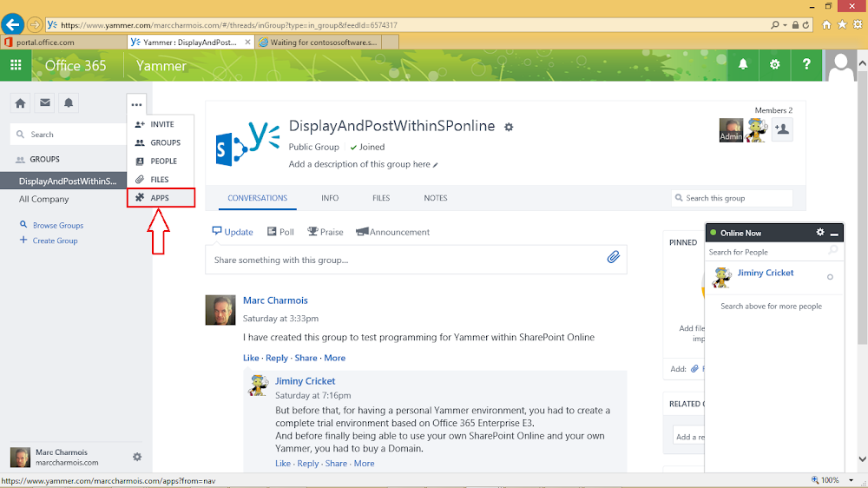
Task: Like Marc Charmois's post
Action: pos(251,358)
